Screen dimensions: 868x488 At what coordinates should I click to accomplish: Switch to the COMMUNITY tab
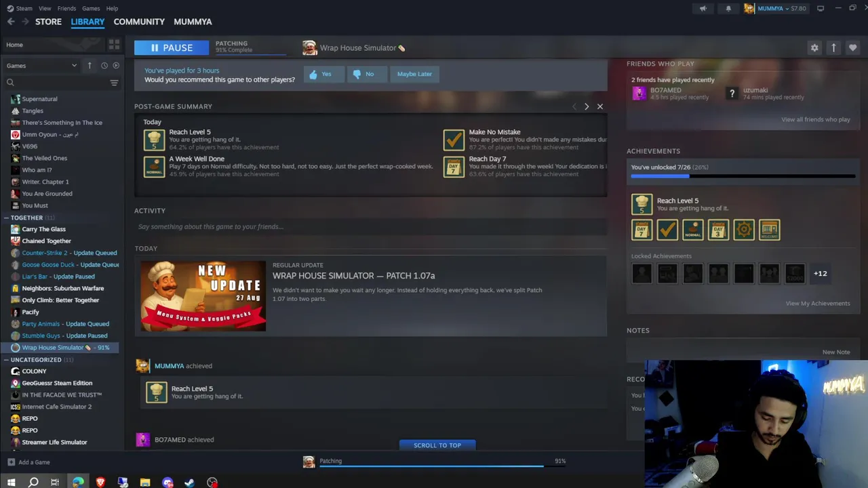tap(139, 22)
